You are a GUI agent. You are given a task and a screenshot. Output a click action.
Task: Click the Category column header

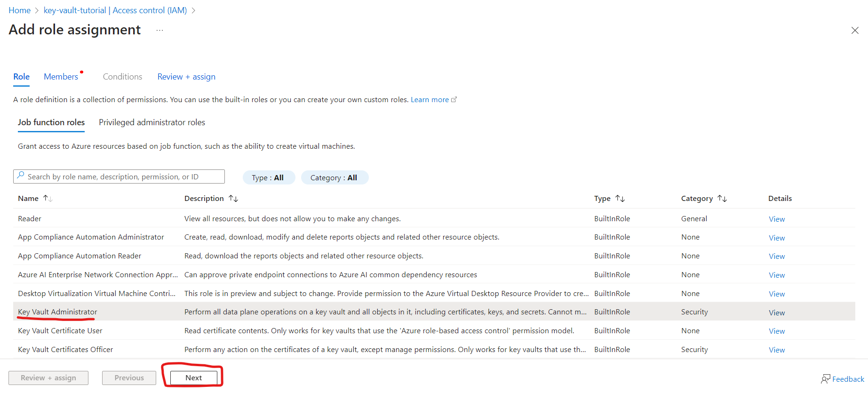point(697,199)
